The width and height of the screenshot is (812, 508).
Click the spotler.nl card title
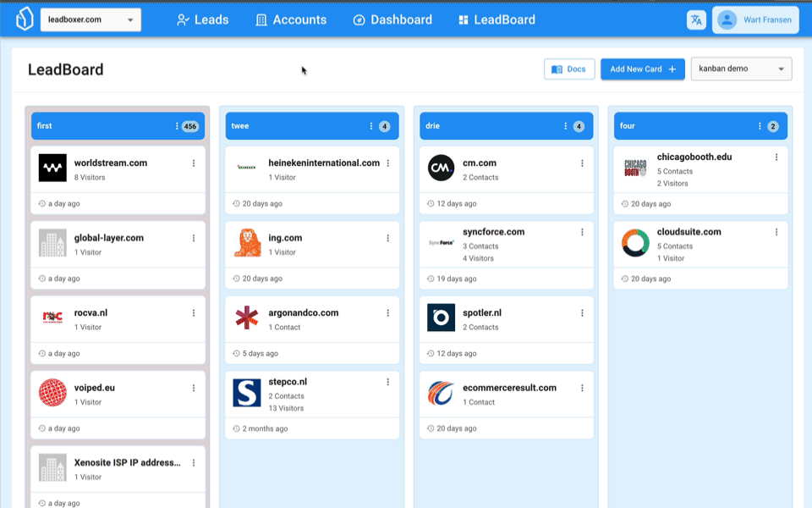(x=482, y=312)
